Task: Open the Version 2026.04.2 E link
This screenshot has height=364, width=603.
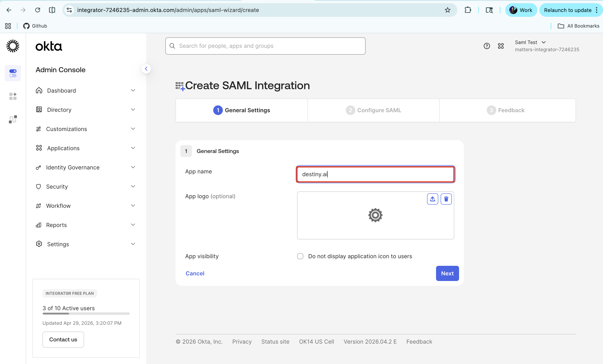Action: [370, 342]
